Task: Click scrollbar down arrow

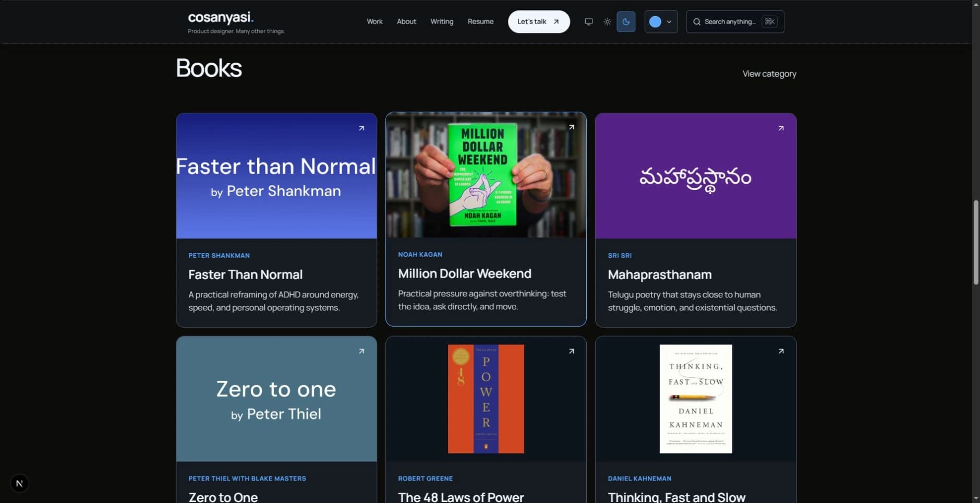Action: (976, 499)
